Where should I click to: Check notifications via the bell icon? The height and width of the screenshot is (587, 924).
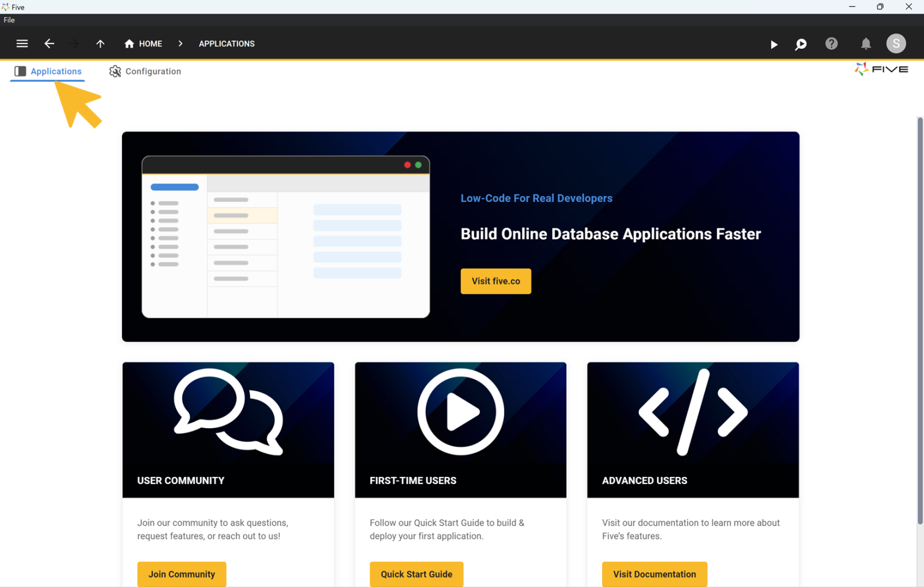pyautogui.click(x=866, y=43)
